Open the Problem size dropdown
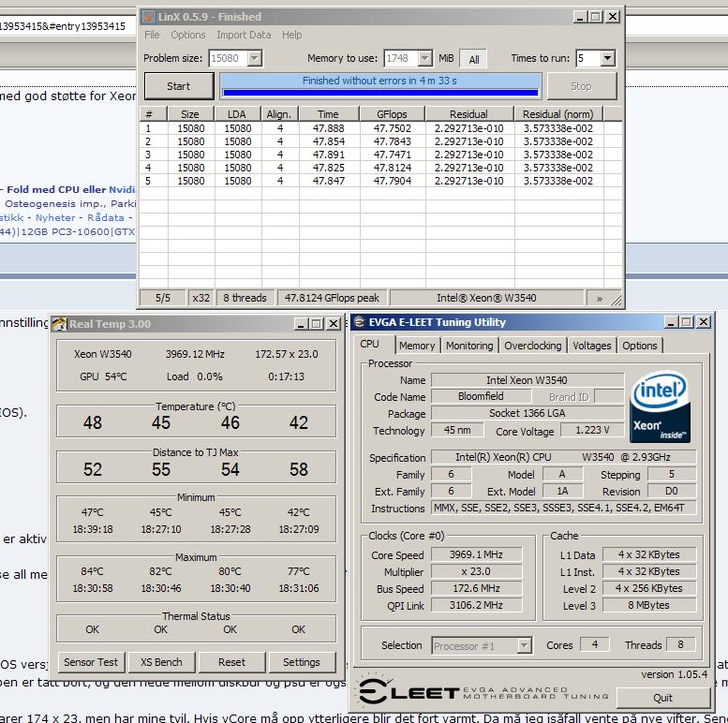 tap(254, 58)
